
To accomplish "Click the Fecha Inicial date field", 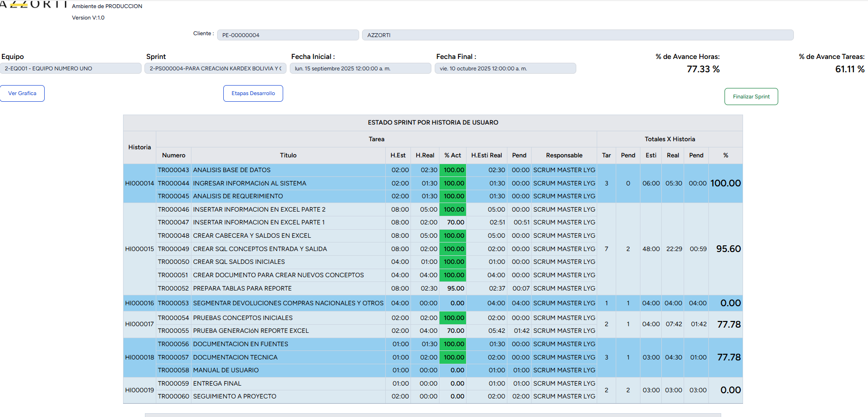I will (x=360, y=68).
